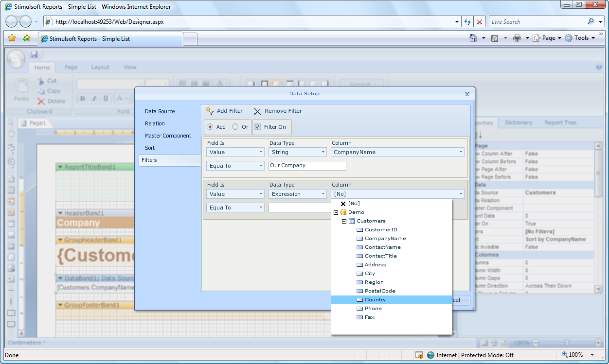Open the CompanyName Column dropdown
This screenshot has width=609, height=364.
(x=398, y=152)
